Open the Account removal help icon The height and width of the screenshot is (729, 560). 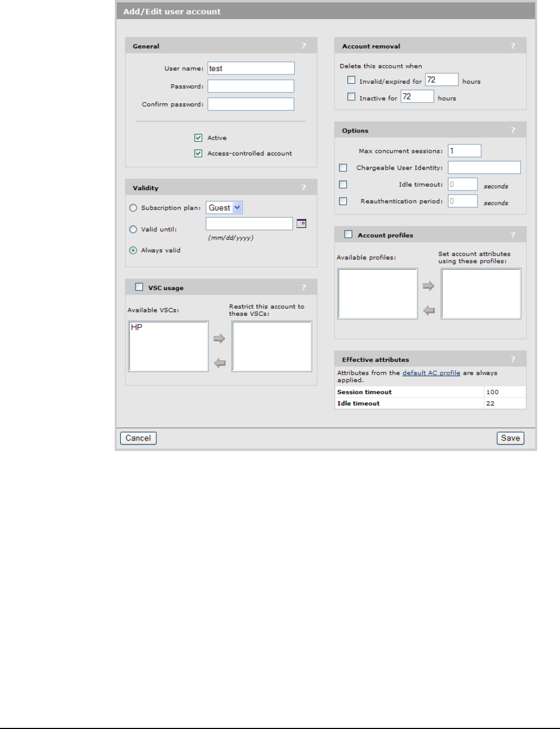tap(513, 46)
